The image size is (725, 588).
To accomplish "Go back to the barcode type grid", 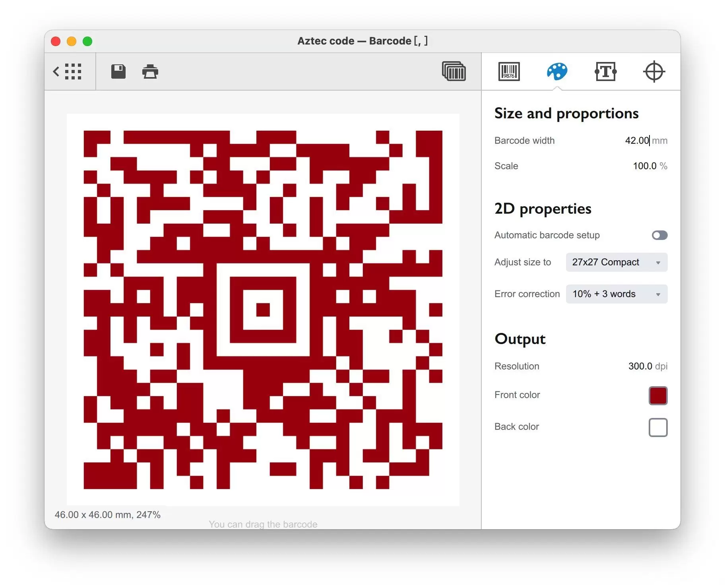I will (67, 72).
